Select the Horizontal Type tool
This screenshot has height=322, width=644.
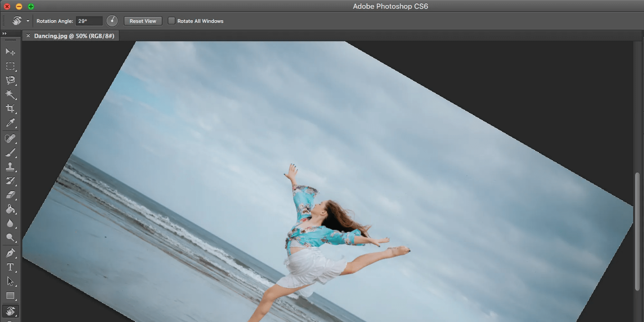tap(11, 267)
